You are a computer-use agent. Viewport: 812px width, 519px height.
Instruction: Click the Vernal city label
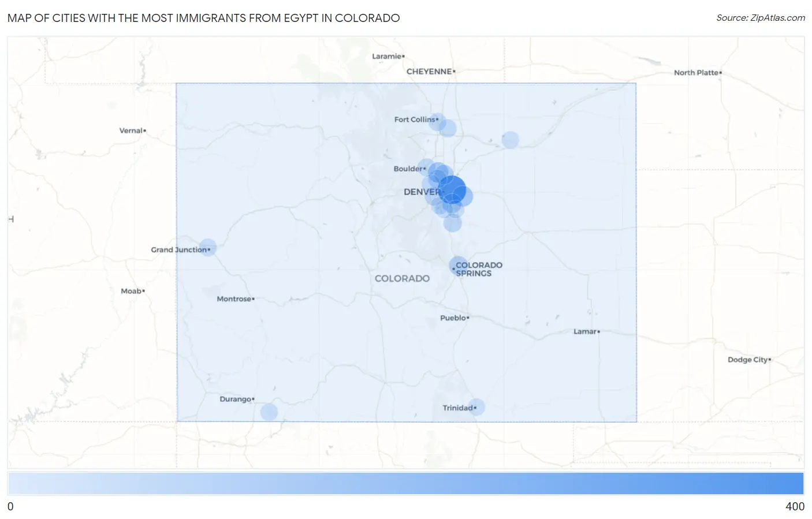pos(131,130)
